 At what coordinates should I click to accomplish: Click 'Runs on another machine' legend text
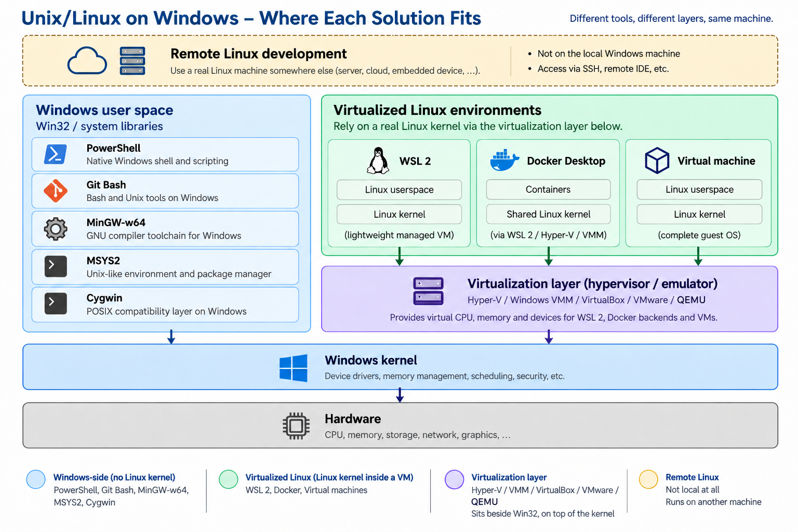[713, 502]
